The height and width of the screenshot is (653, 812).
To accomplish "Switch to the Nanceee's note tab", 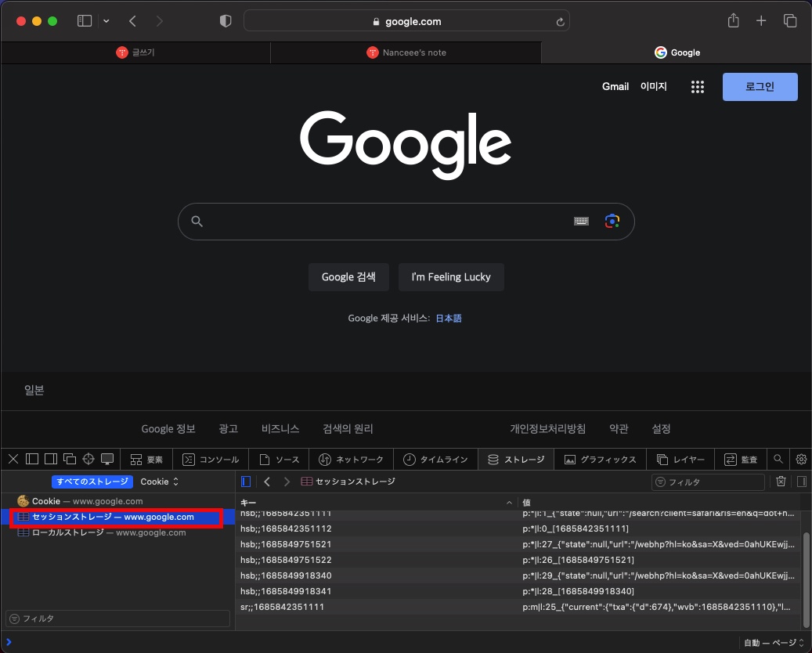I will click(406, 52).
